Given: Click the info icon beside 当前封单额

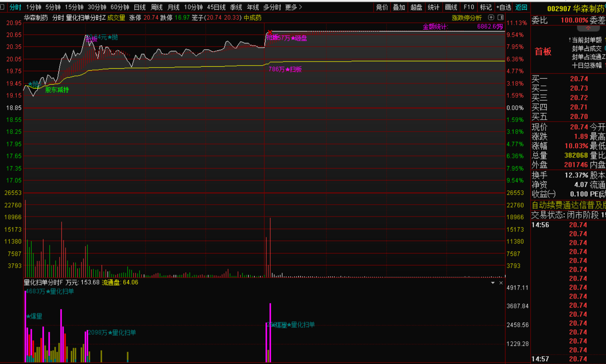Looking at the screenshot, I should pos(569,40).
